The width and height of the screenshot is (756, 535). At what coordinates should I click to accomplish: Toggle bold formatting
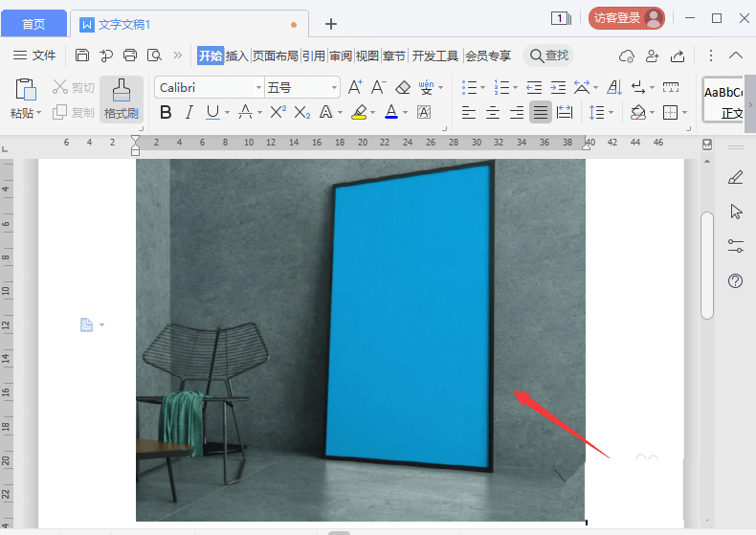[x=166, y=113]
